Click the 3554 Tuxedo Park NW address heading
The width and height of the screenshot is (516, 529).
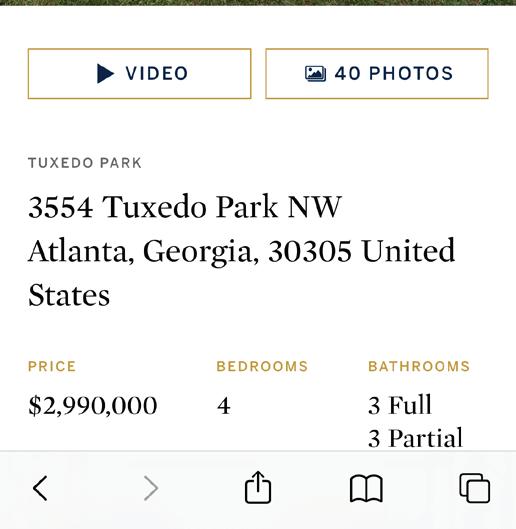pos(185,206)
